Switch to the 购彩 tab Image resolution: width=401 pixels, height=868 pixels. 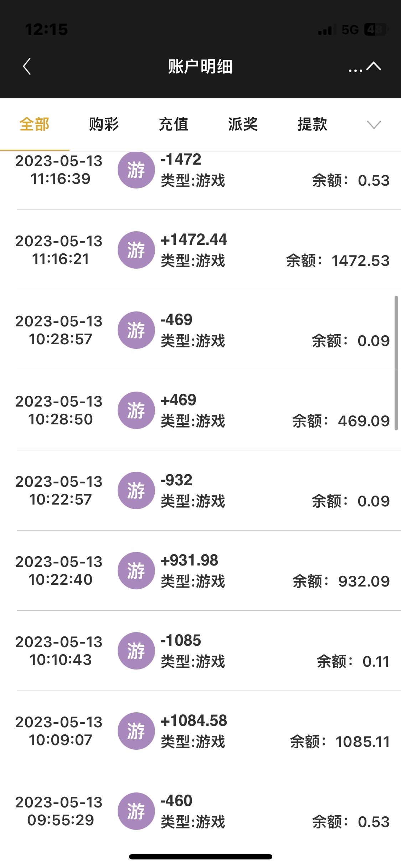(104, 124)
